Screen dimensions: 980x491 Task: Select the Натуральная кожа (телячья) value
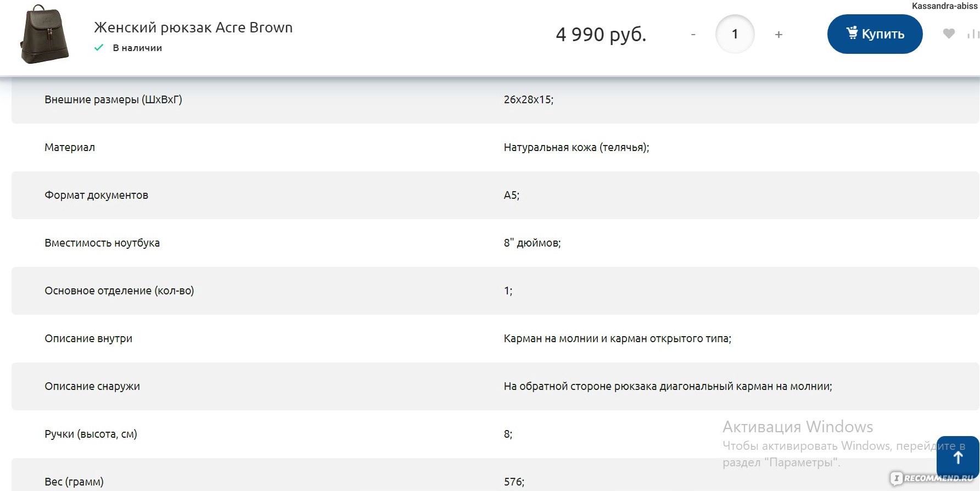point(576,147)
